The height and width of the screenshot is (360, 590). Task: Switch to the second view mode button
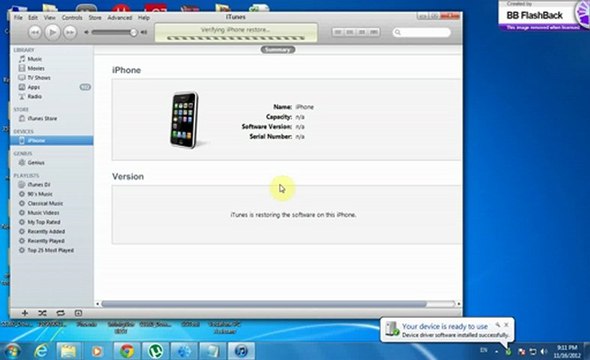tap(350, 32)
